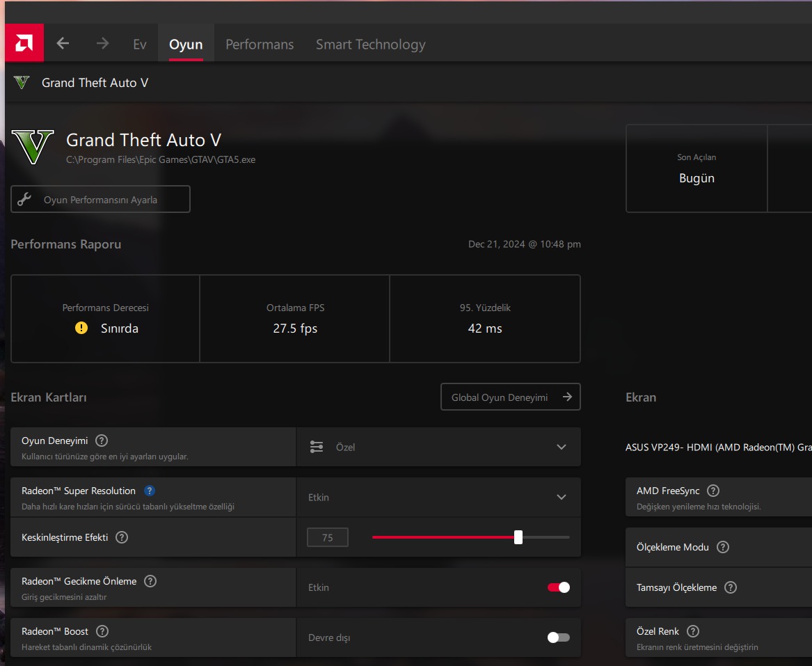This screenshot has height=666, width=812.
Task: Go forward with the right arrow
Action: [x=102, y=44]
